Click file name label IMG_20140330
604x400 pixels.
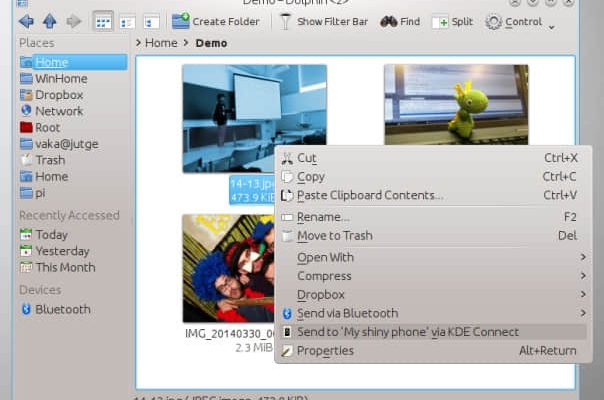tap(230, 333)
